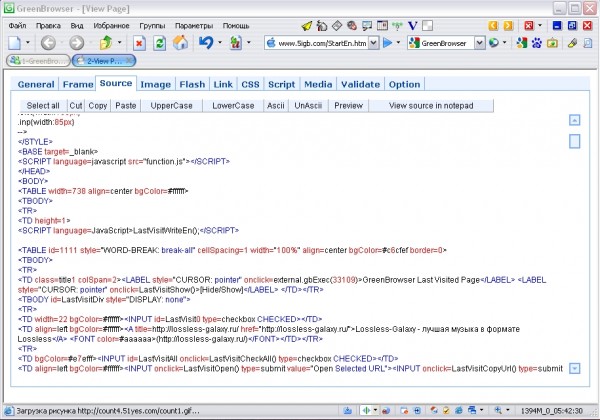
Task: Switch to the Validate tab
Action: click(360, 84)
